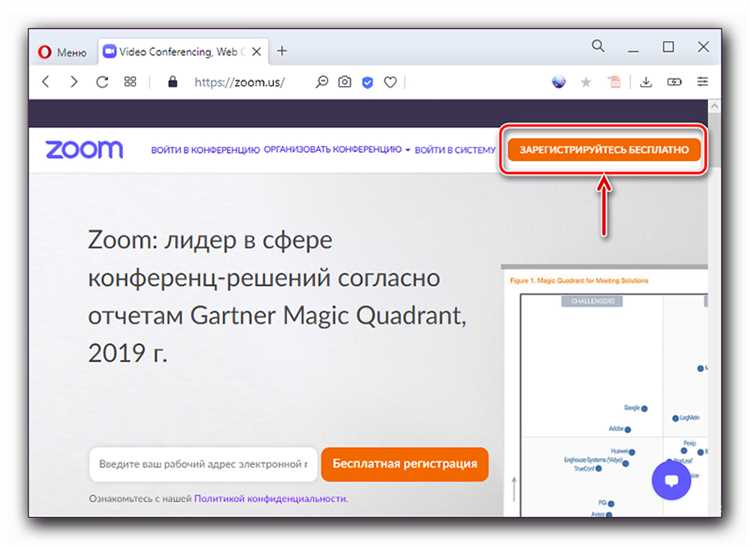
Task: Click the battery saver icon
Action: point(674,82)
